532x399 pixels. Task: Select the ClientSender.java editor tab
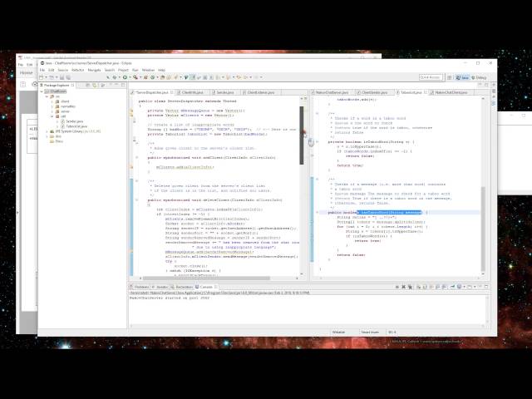point(374,92)
